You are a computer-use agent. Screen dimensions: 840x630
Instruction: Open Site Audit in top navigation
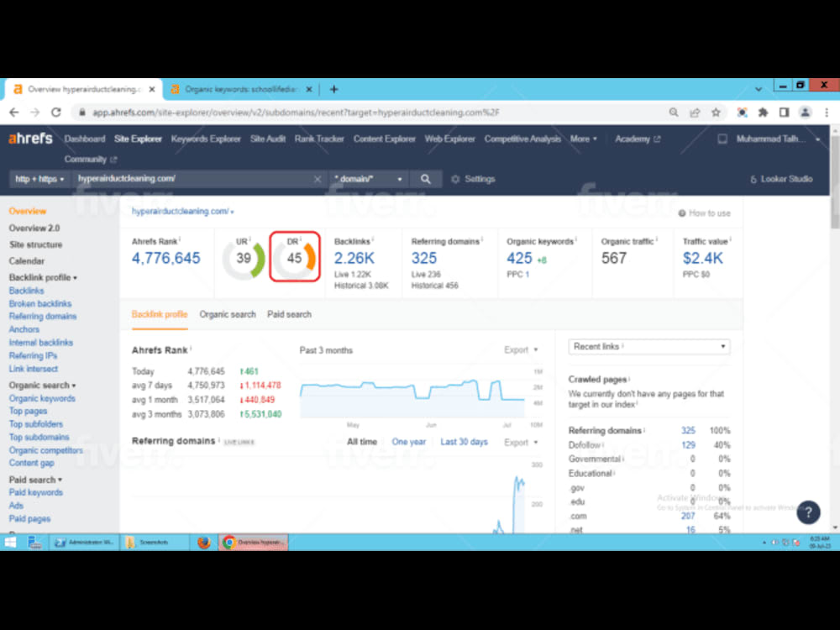268,139
